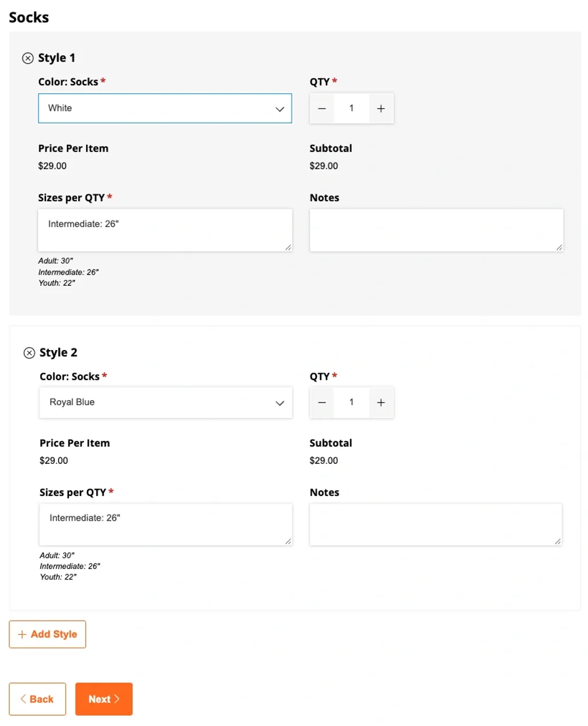This screenshot has height=726, width=588.
Task: Focus the Style 1 Sizes per QTY field
Action: click(x=165, y=230)
